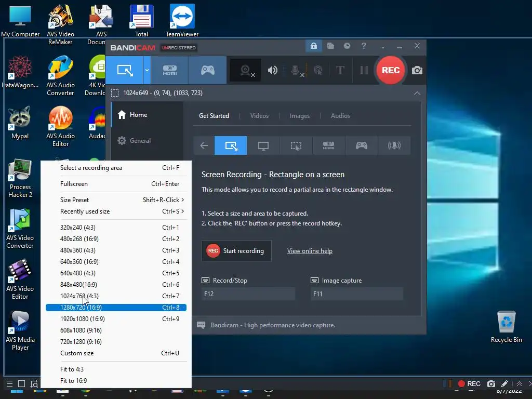Toggle webcam overlay icon
Screen dimensions: 532x399
pyautogui.click(x=245, y=70)
